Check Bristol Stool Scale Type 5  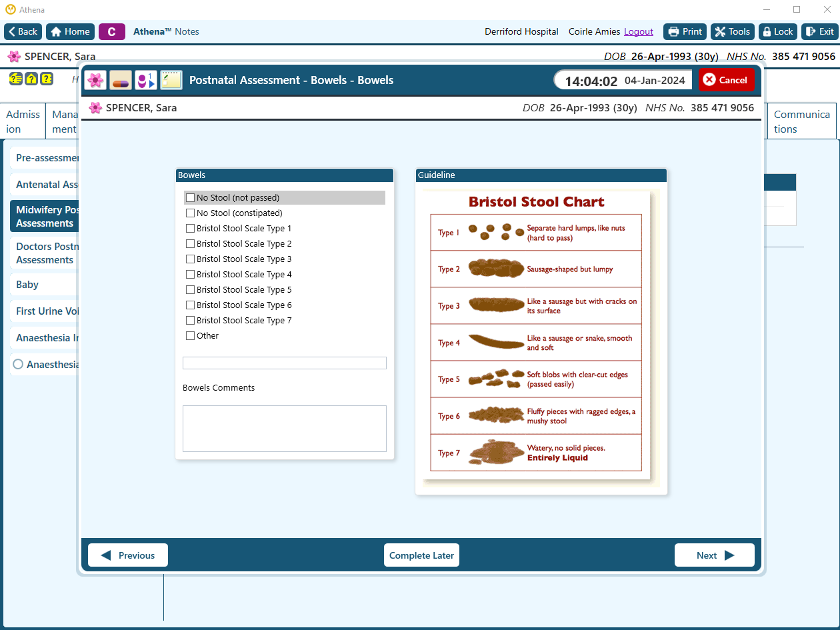(x=191, y=290)
